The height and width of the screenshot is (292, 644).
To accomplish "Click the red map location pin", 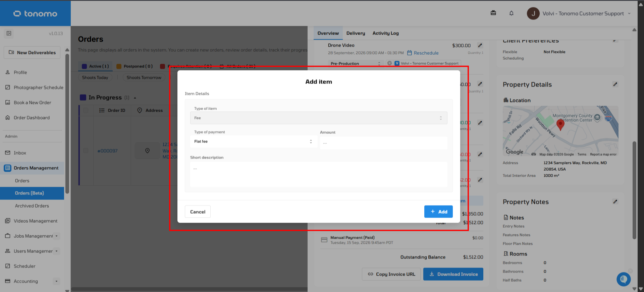I will (560, 124).
